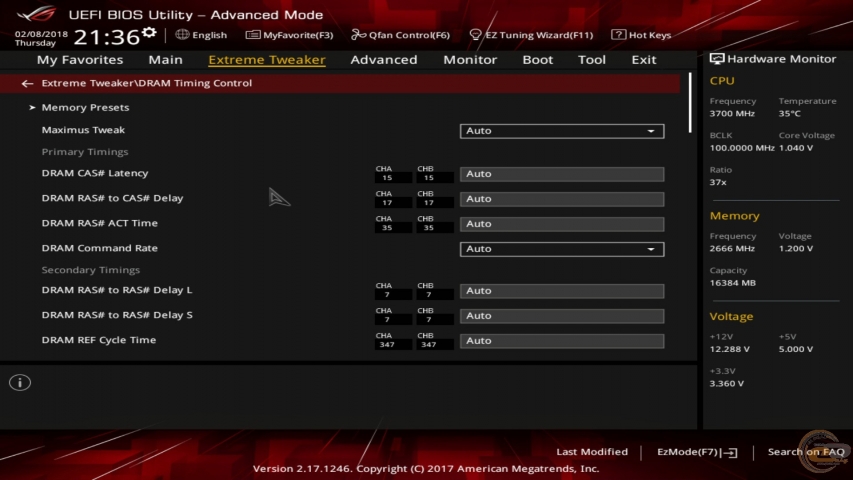Viewport: 853px width, 480px height.
Task: Launch EZ Tuning Wizard(F11)
Action: coord(531,35)
